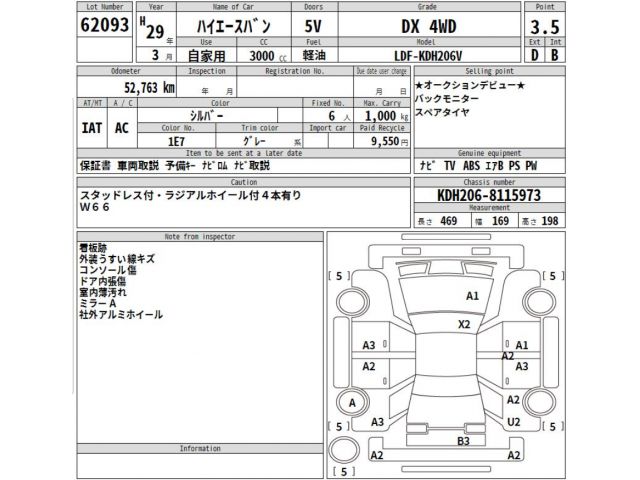Click the interior rating B
640x480 pixels.
pos(554,55)
